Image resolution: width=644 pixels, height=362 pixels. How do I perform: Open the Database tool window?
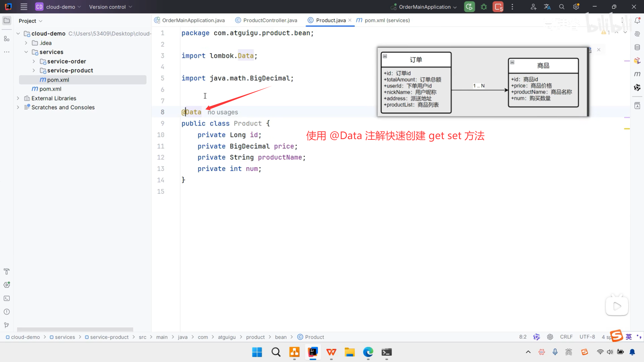pyautogui.click(x=637, y=47)
